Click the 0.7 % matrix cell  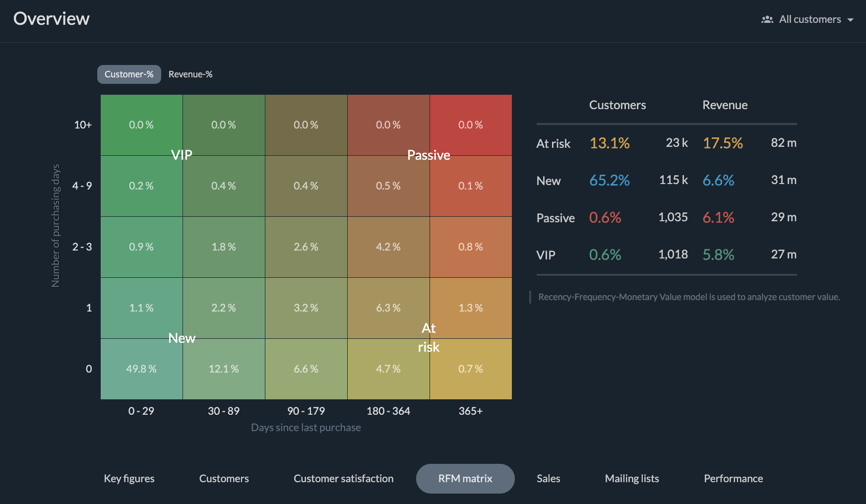point(471,369)
